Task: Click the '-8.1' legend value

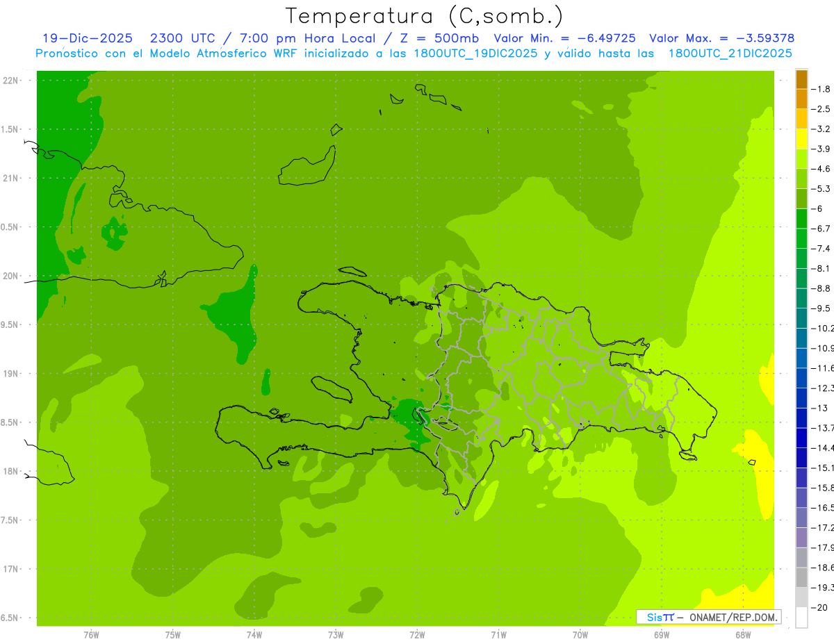Action: pos(821,268)
